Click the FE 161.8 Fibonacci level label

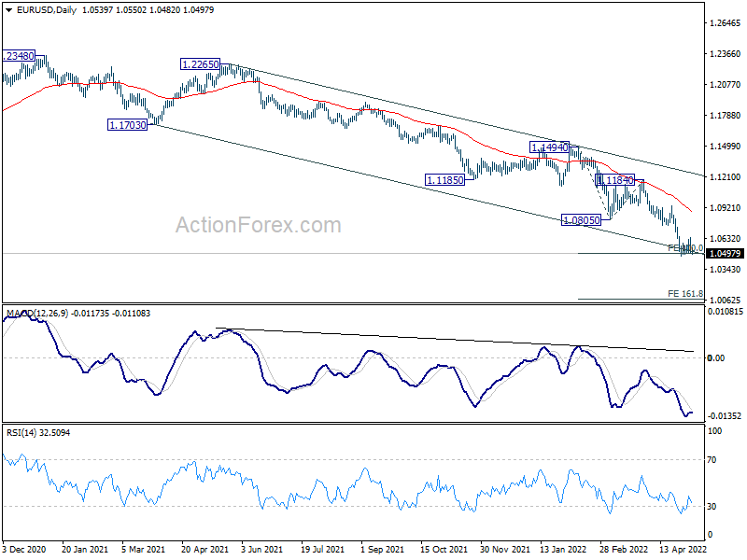685,294
